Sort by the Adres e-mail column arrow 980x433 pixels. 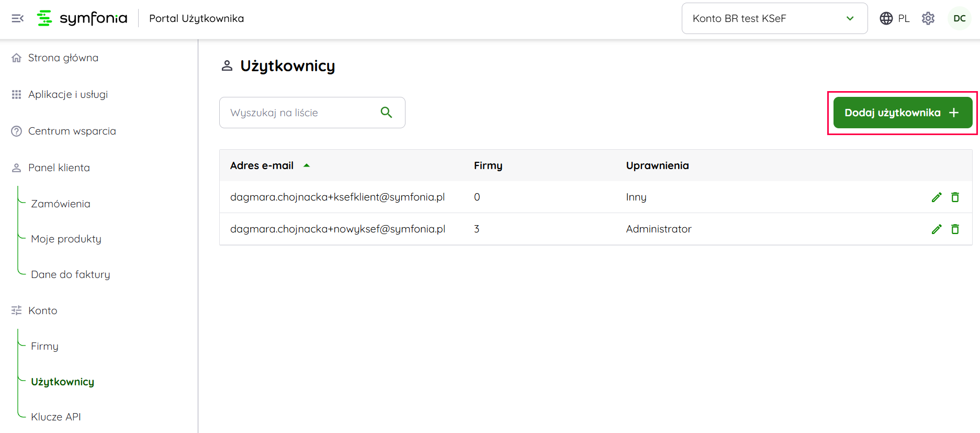pos(307,165)
